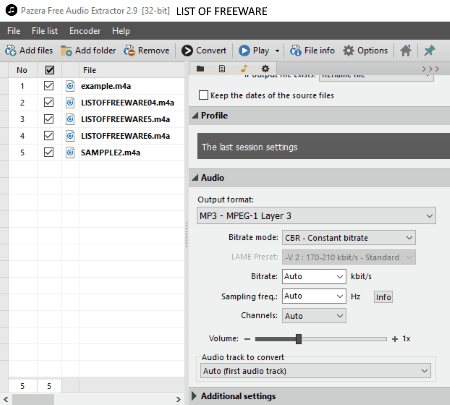Uncheck the example.m4a checkbox
Viewport: 450px width, 405px height.
[x=49, y=86]
